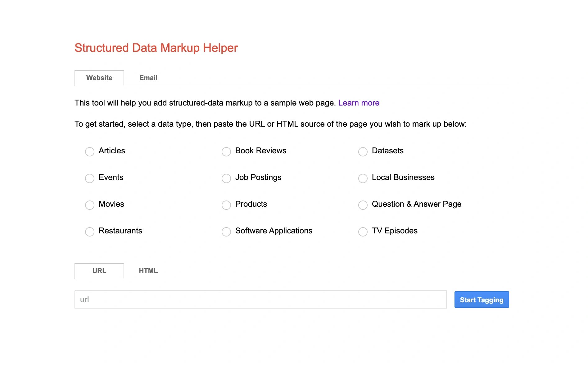Select Software Applications data type
Viewport: 588px width, 365px height.
pyautogui.click(x=226, y=232)
